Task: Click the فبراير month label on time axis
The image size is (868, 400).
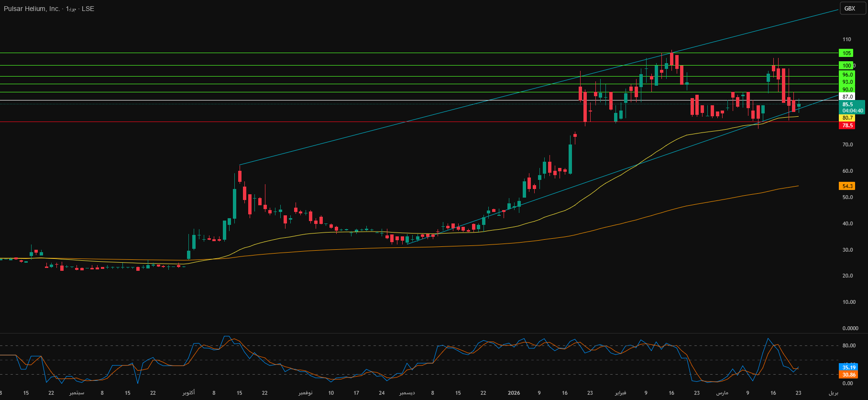Action: (620, 393)
